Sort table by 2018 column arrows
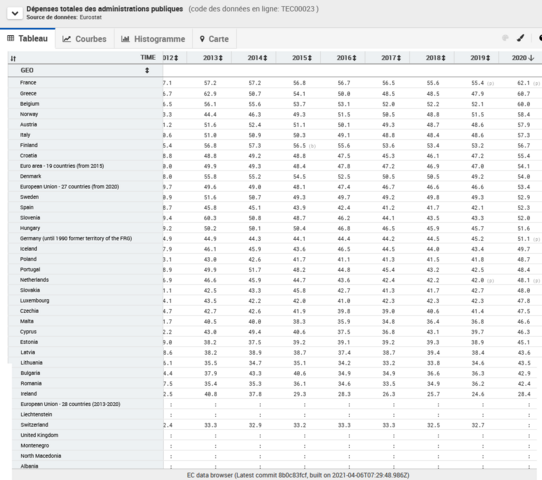 [x=443, y=58]
